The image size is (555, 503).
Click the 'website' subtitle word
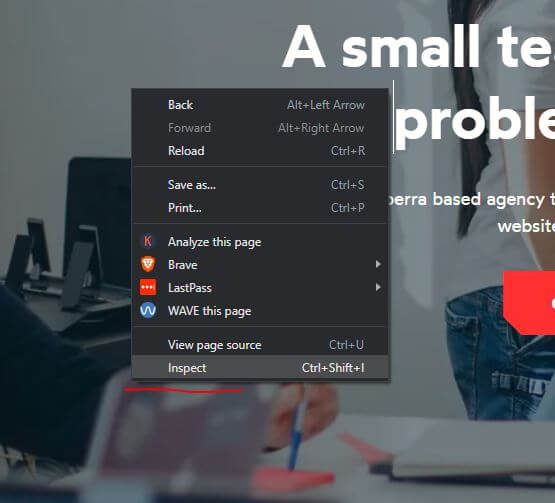[526, 226]
